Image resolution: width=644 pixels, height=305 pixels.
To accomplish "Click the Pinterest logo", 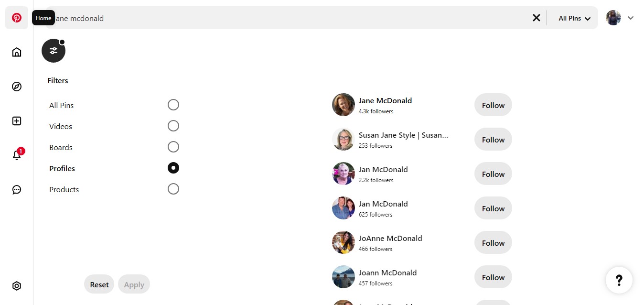I will point(17,17).
